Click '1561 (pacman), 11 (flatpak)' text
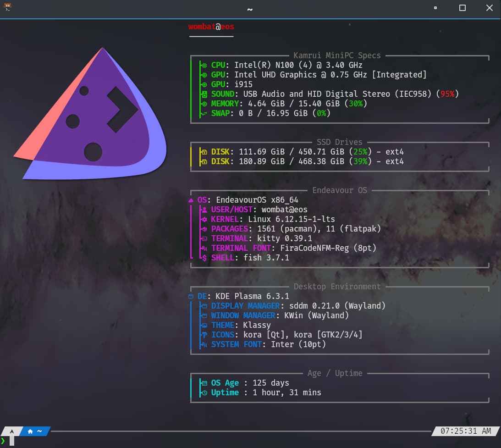Screen dimensions: 501x448 click(319, 229)
